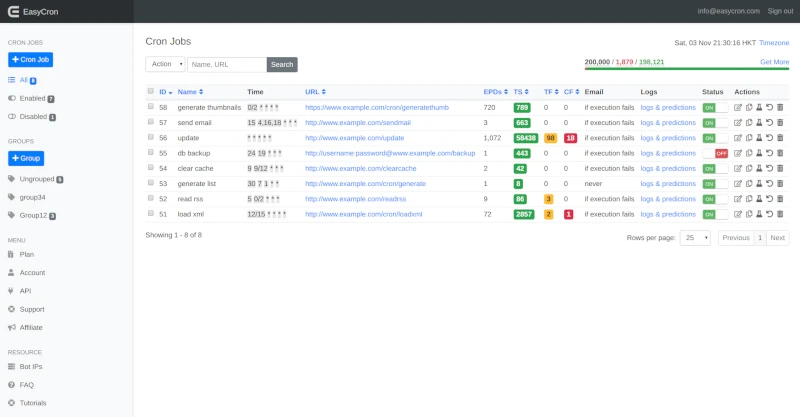Clone the update cron job
Viewport: 800px width, 417px height.
(749, 138)
